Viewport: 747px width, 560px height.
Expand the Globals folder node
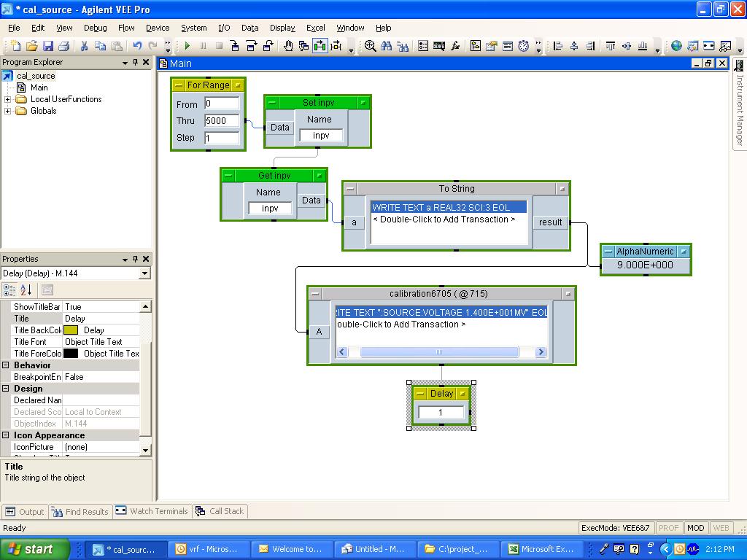point(8,111)
